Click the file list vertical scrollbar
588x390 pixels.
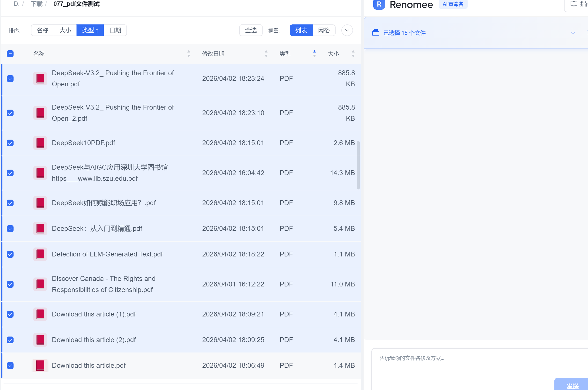[x=358, y=165]
